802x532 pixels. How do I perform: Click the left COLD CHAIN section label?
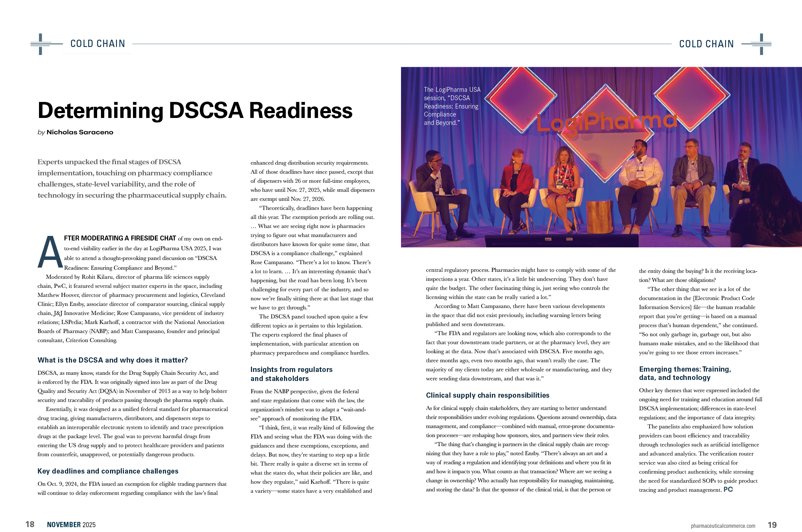point(97,44)
